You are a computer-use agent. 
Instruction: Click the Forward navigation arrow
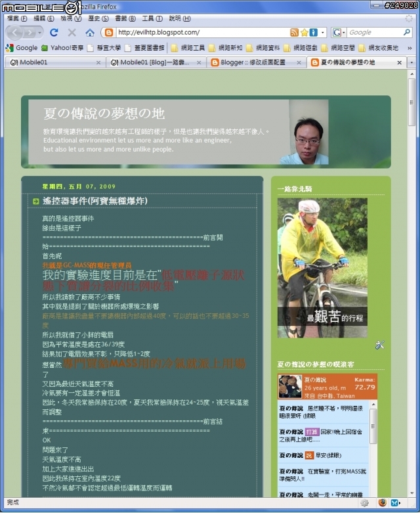tap(30, 32)
